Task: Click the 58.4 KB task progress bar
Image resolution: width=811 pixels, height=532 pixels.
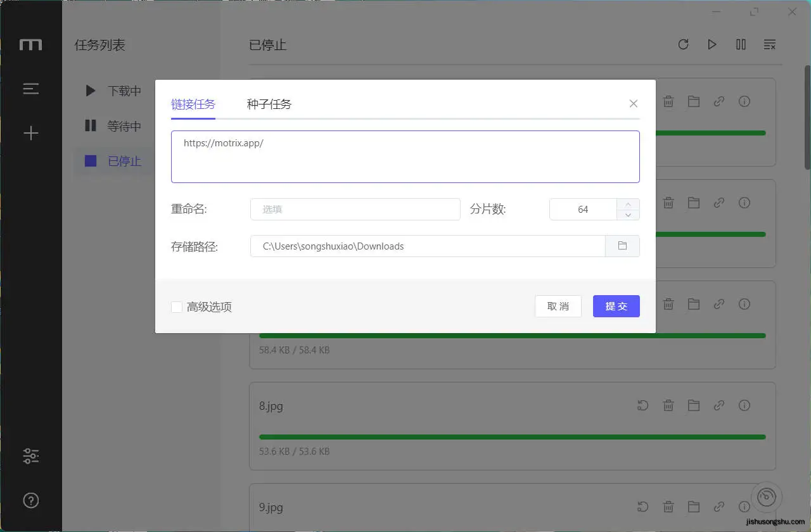Action: coord(513,336)
